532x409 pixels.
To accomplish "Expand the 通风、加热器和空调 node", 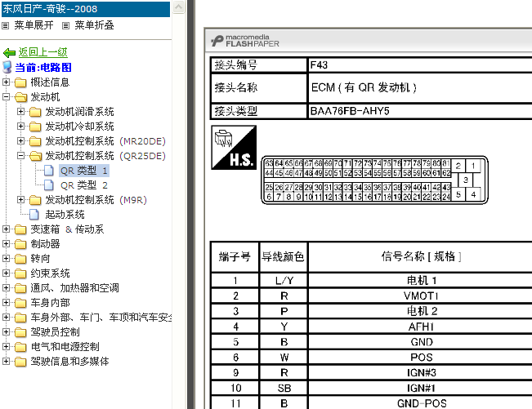I will [6, 287].
